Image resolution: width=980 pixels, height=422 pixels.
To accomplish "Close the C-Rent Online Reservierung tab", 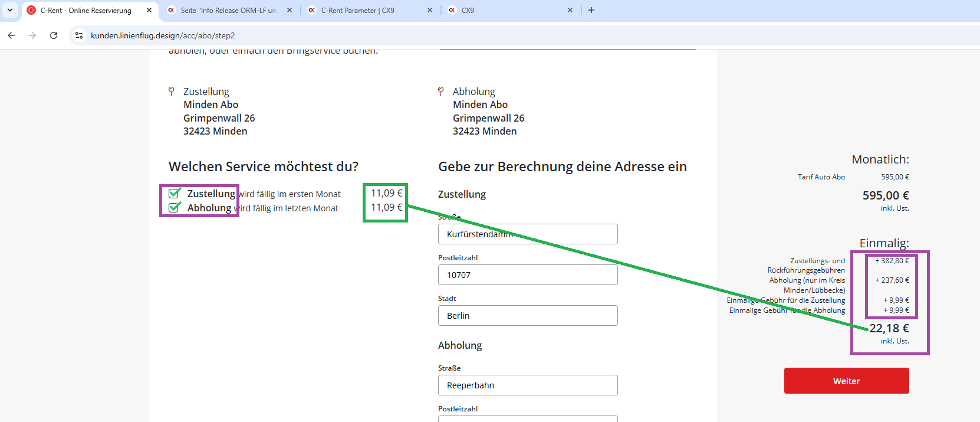I will (x=149, y=10).
